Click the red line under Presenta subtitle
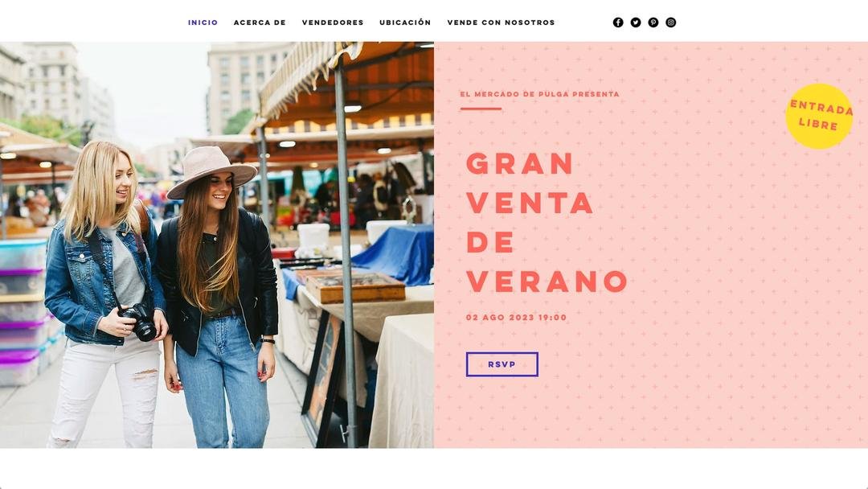868x489 pixels. (481, 109)
